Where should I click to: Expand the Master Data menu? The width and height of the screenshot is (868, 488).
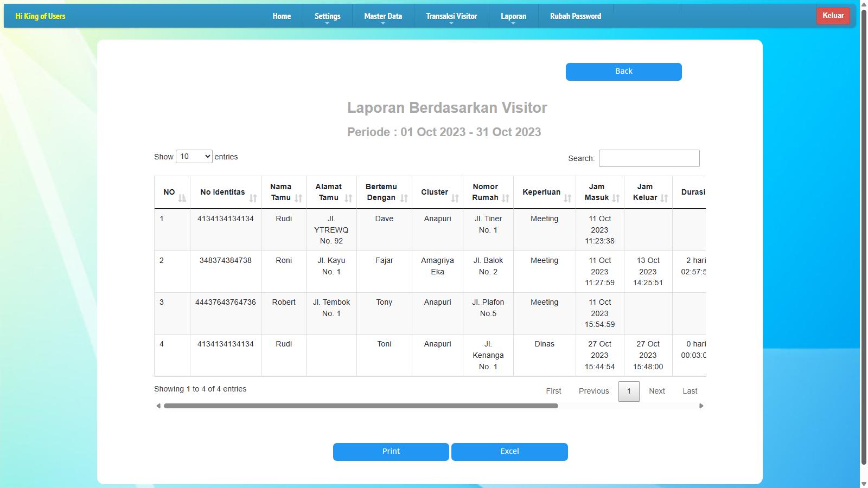(383, 16)
